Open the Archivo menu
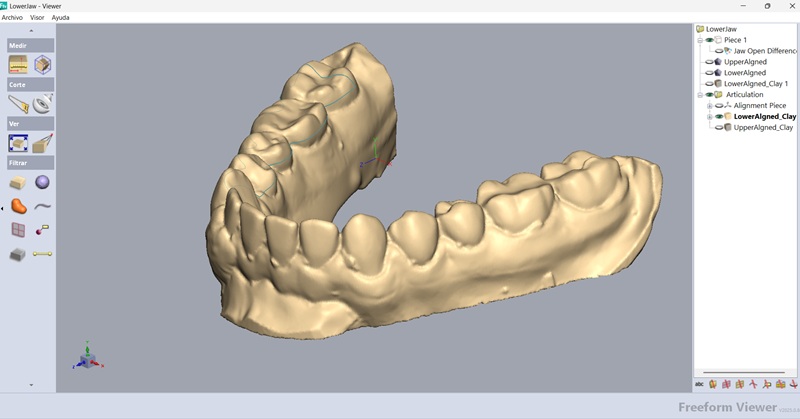This screenshot has width=800, height=419. tap(12, 17)
